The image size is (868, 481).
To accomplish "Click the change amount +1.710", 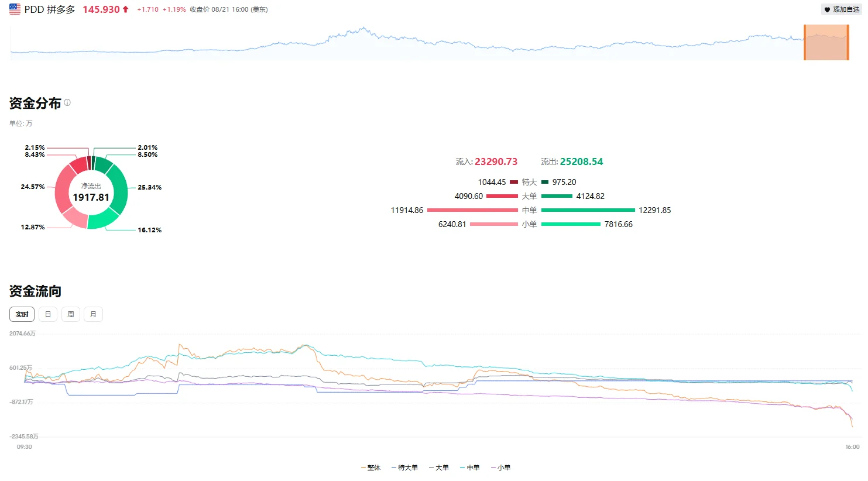I will (147, 9).
